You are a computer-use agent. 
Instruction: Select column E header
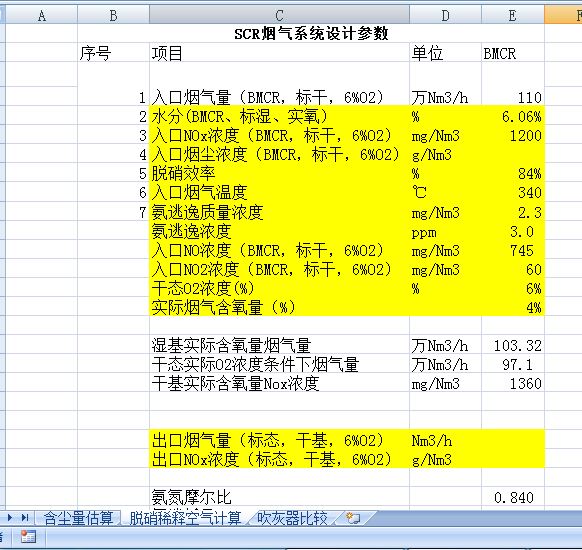click(513, 15)
